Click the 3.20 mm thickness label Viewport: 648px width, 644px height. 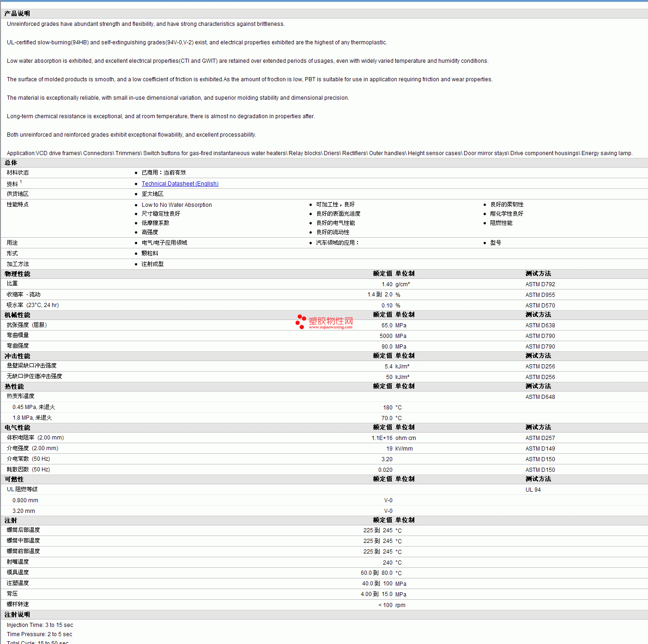[x=24, y=511]
